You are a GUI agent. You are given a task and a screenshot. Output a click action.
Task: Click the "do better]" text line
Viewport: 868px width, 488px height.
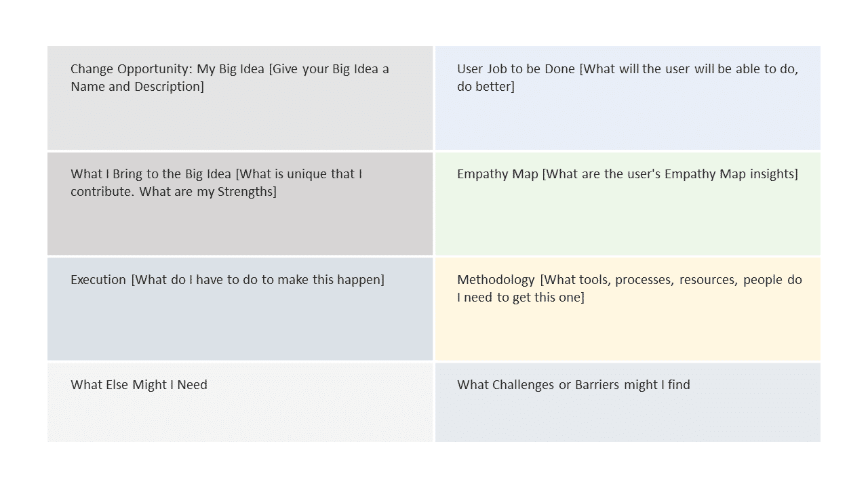(486, 87)
